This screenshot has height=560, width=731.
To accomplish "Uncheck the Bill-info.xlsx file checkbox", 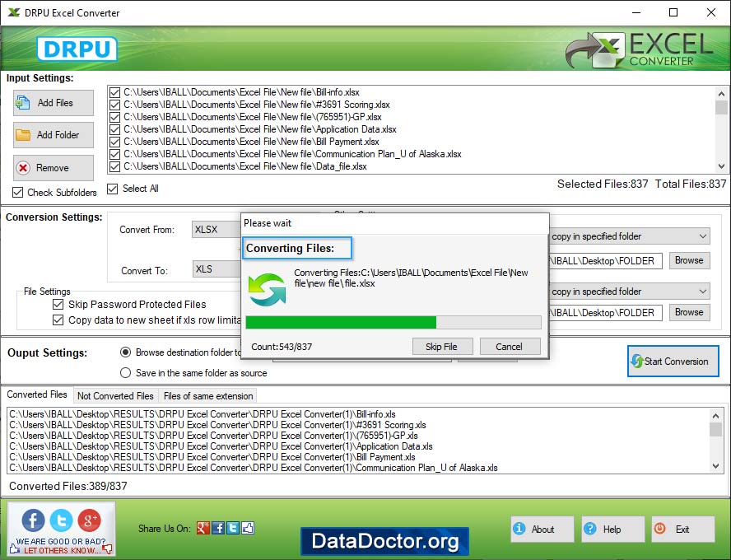I will click(x=114, y=92).
